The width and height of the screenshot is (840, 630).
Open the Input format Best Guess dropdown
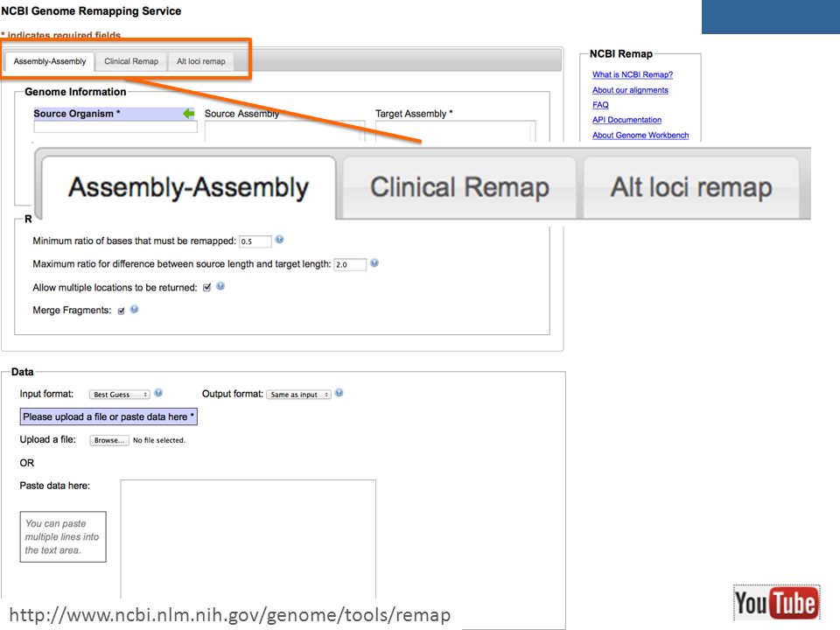click(x=120, y=395)
